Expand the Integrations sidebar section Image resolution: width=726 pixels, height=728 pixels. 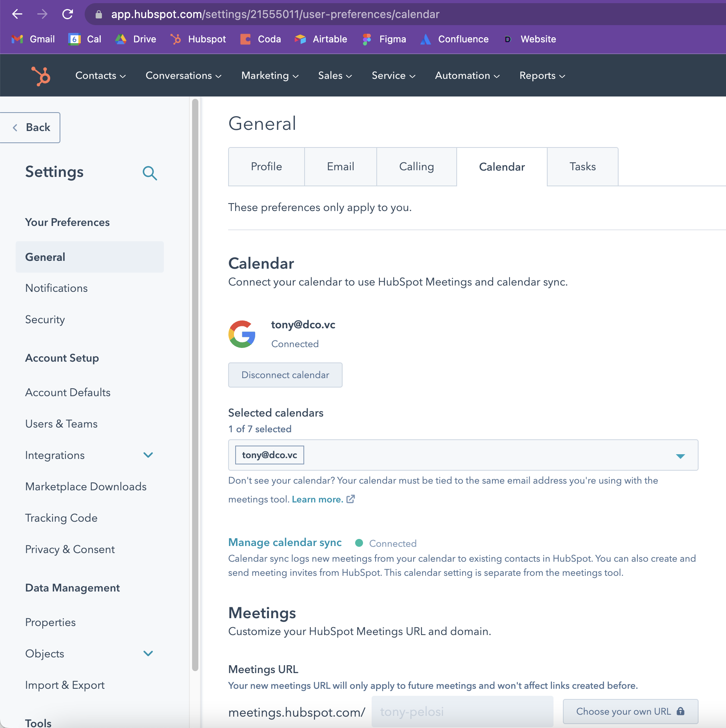[x=148, y=455]
